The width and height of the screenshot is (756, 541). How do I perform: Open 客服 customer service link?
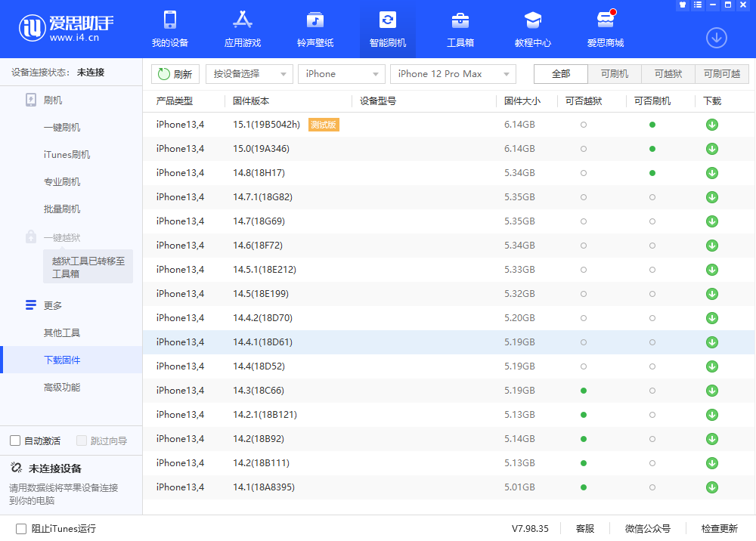[584, 529]
